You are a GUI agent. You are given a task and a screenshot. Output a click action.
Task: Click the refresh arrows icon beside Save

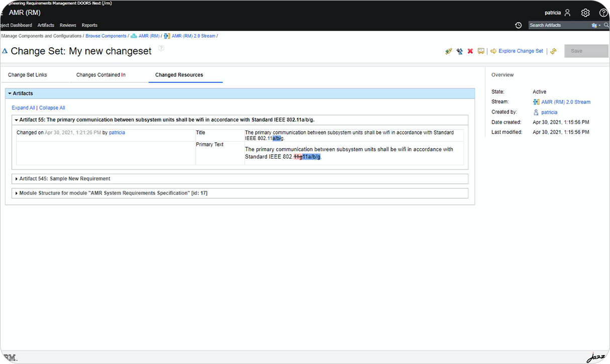(x=553, y=51)
